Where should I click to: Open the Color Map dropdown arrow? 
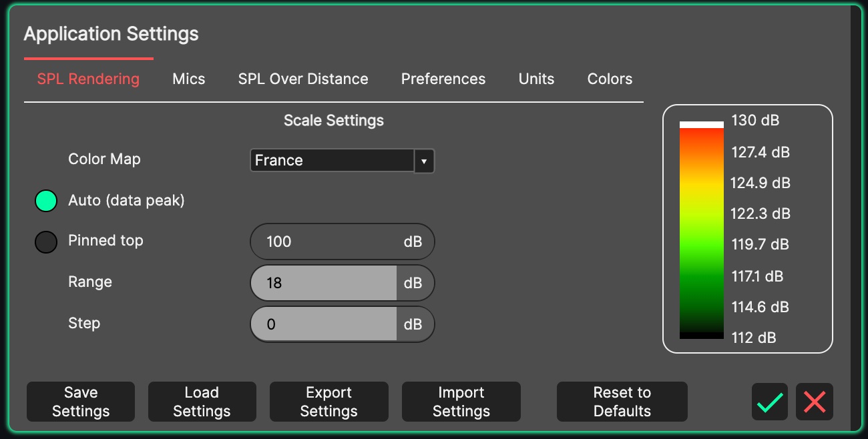[x=425, y=161]
